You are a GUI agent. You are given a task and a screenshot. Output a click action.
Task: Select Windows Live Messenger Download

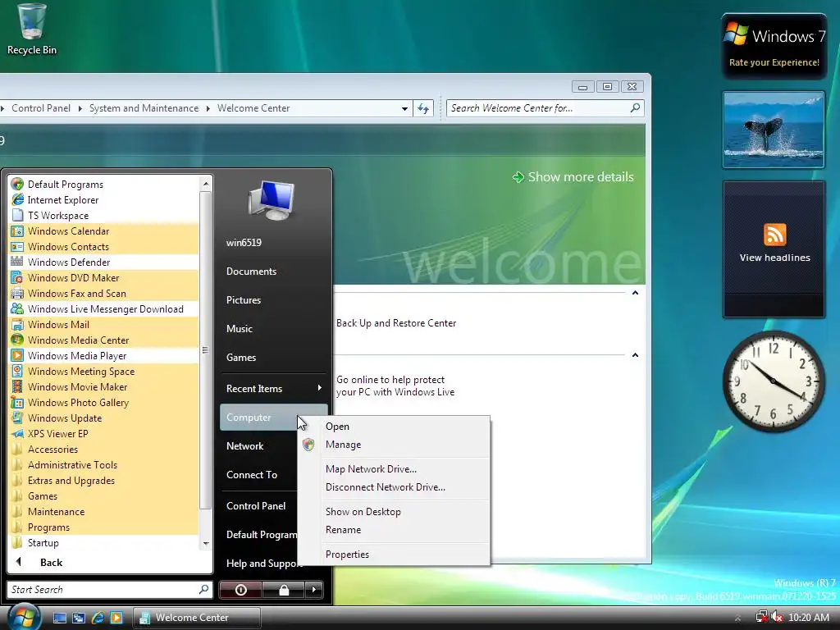click(x=105, y=309)
